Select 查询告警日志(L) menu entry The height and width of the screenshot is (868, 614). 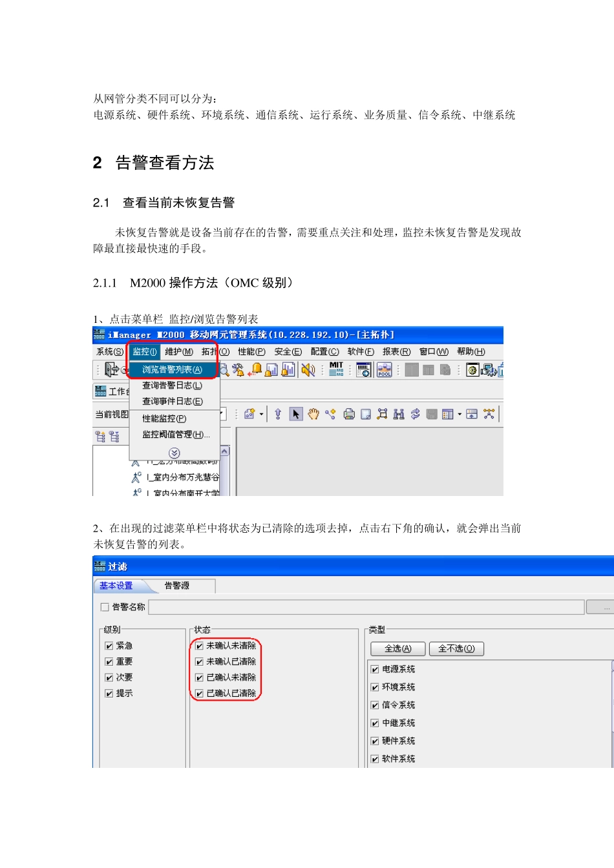click(x=175, y=386)
